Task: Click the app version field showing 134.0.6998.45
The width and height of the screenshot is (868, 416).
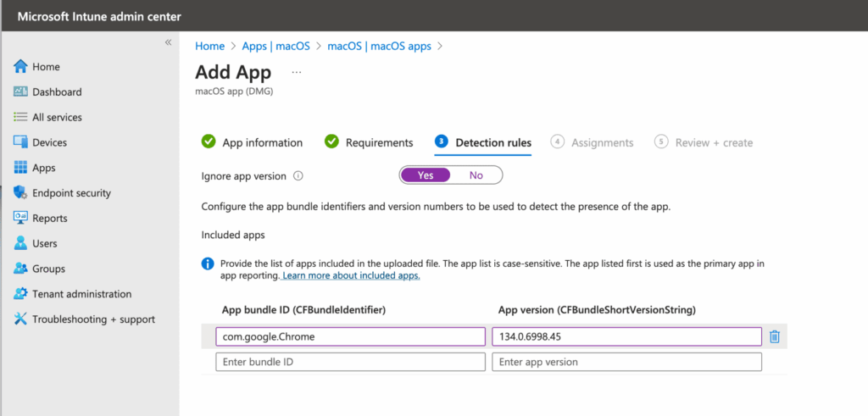Action: 626,337
